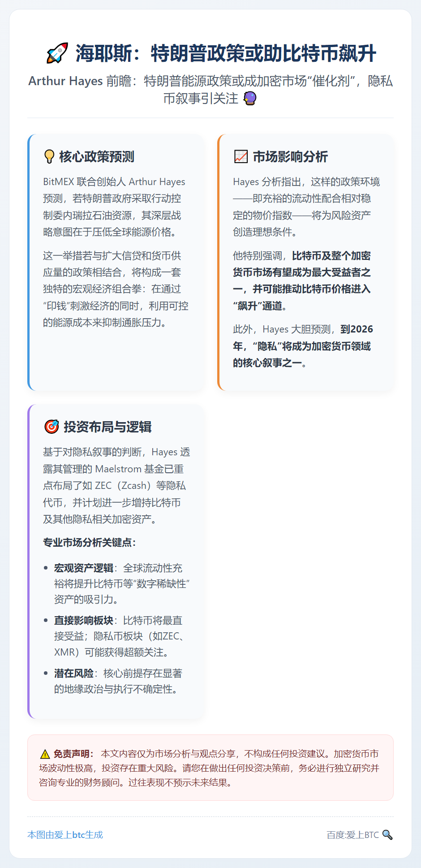Click the bullet 潜在风险
The width and height of the screenshot is (421, 868).
[118, 681]
